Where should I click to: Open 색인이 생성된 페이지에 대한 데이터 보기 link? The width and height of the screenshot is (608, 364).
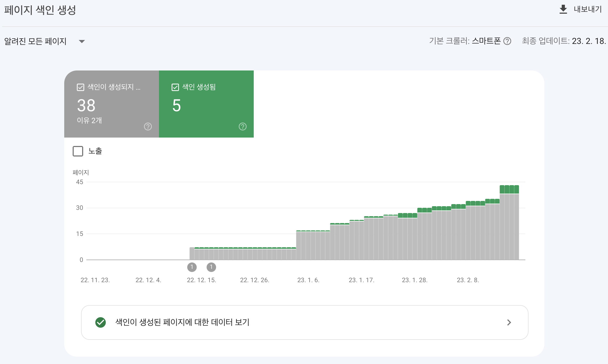[x=182, y=322]
